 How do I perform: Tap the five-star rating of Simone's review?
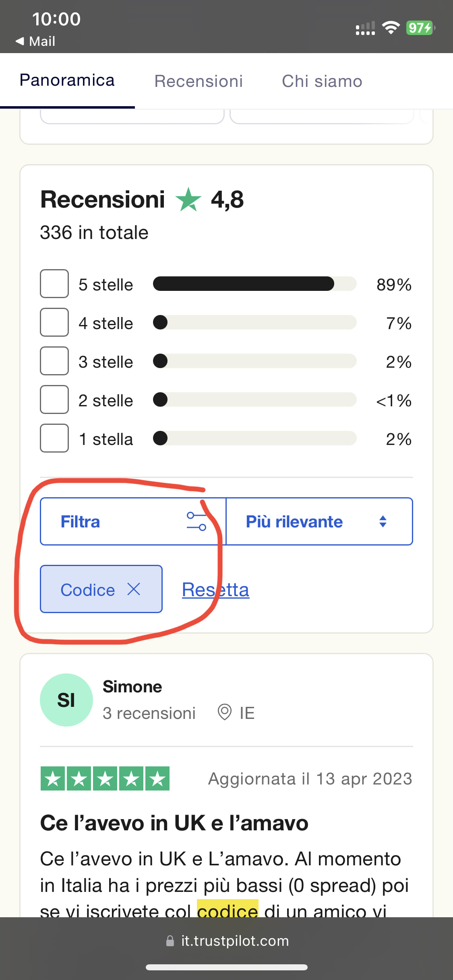pyautogui.click(x=105, y=779)
